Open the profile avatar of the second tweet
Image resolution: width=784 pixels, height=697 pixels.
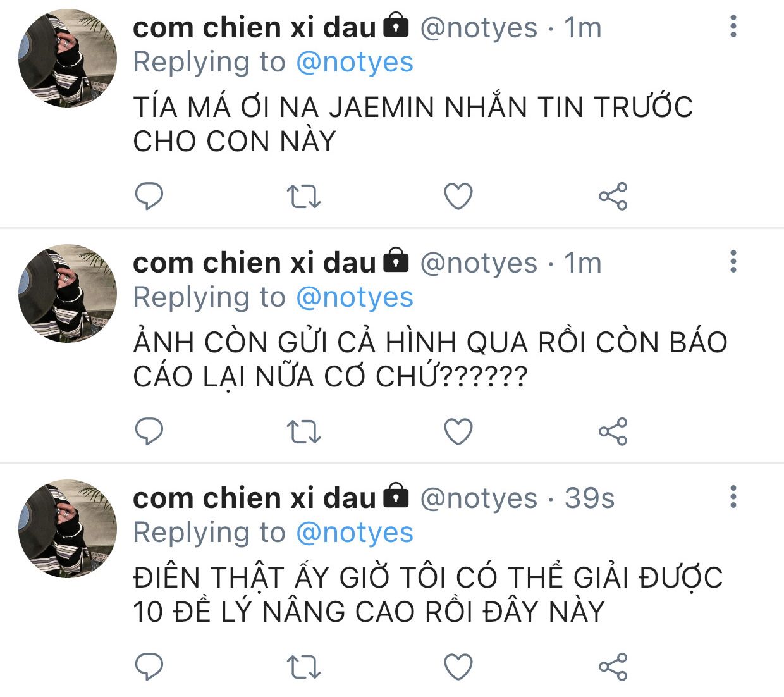68,293
